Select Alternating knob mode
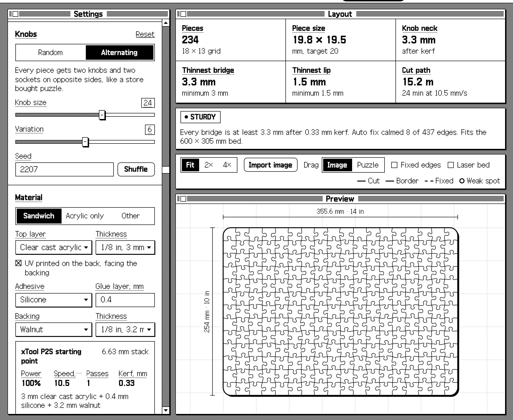This screenshot has width=513, height=420. 119,52
